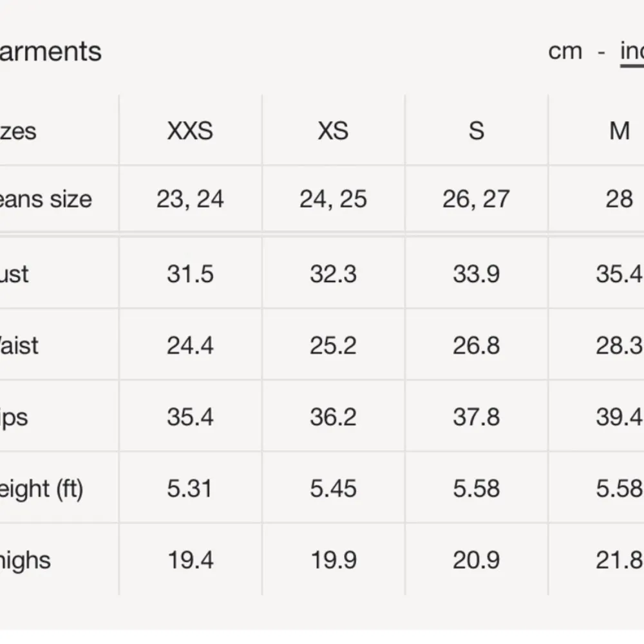Select the 26.8 waist measurement cell
Viewport: 644px width, 644px height.
[476, 345]
